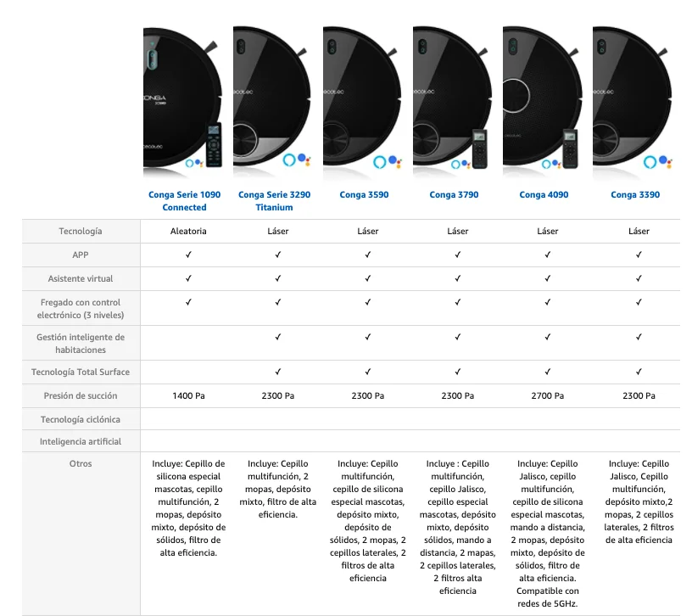Image resolution: width=692 pixels, height=616 pixels.
Task: Click Total Surface checkmark for Conga 3290 Titanium
Action: (278, 372)
